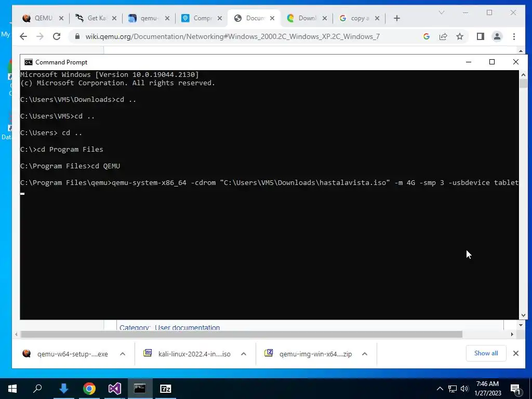The image size is (532, 399).
Task: Open Chrome profile menu
Action: click(x=497, y=36)
